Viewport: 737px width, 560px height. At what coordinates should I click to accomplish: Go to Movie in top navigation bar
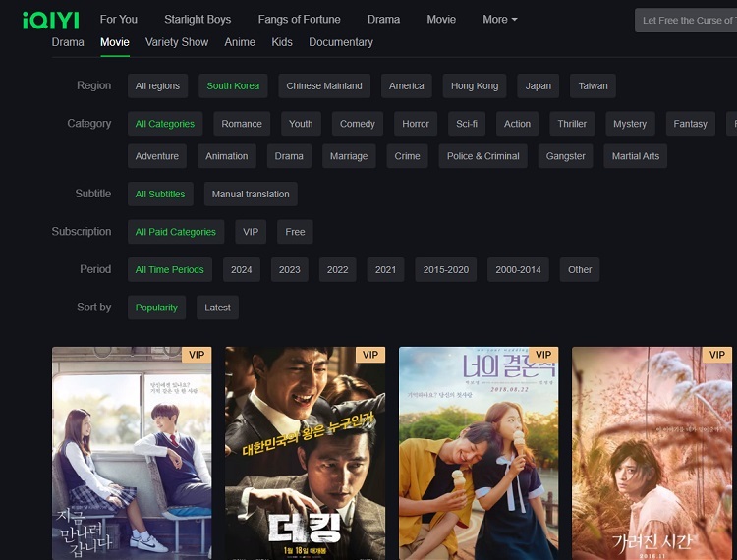(441, 20)
